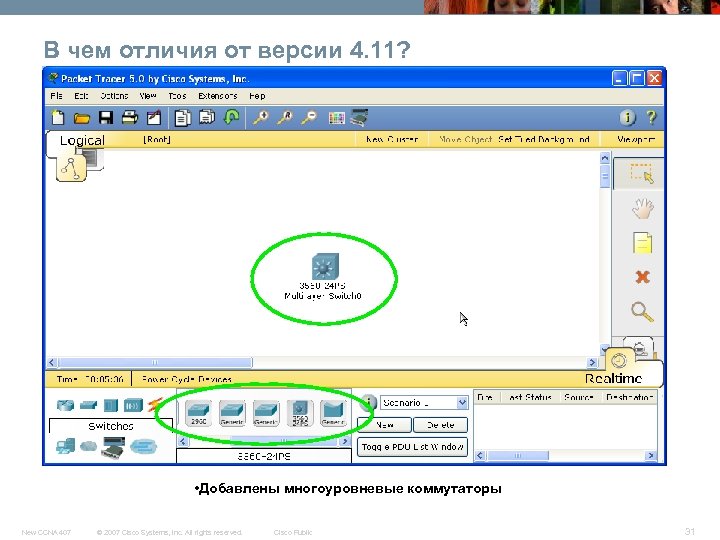
Task: Click the workspace horizontal scrollbar thumb
Action: pos(155,362)
